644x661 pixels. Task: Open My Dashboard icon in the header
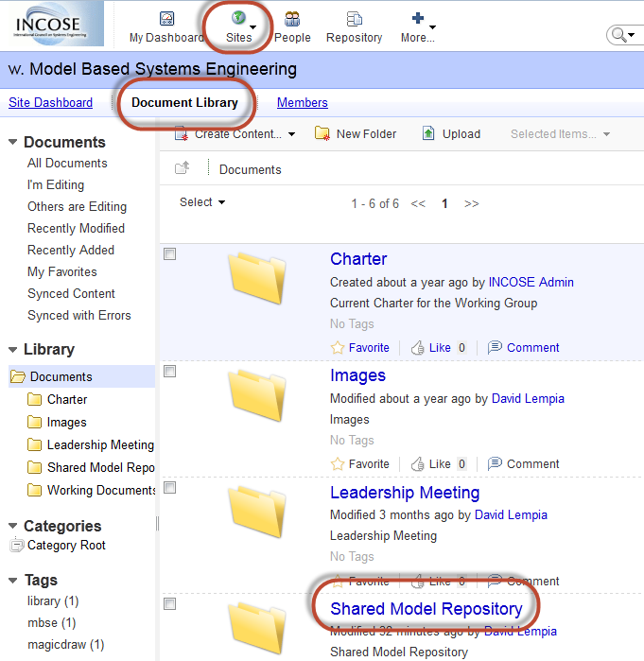(x=166, y=19)
